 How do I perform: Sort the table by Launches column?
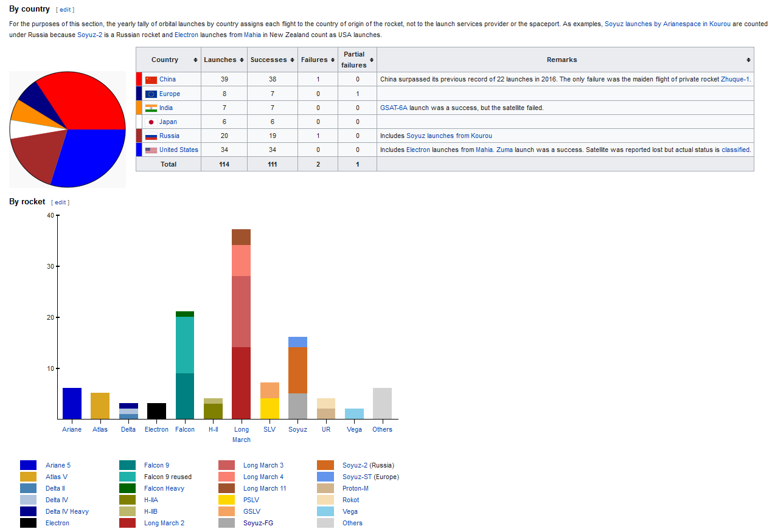point(242,60)
